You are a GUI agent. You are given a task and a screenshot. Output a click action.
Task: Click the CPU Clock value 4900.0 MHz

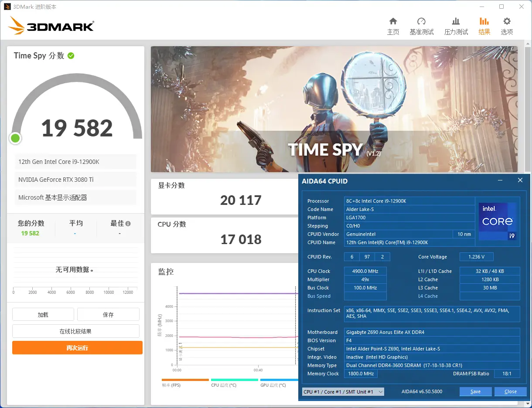[365, 271]
